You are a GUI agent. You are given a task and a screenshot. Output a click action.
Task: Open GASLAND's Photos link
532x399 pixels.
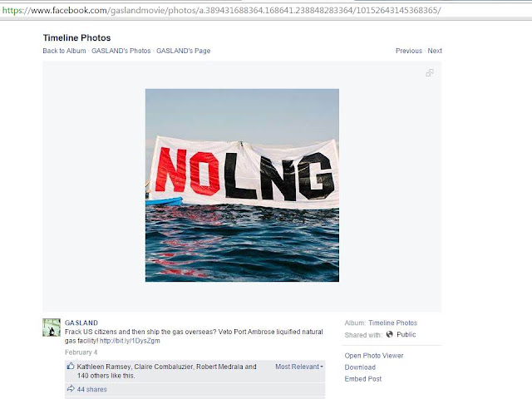[121, 51]
